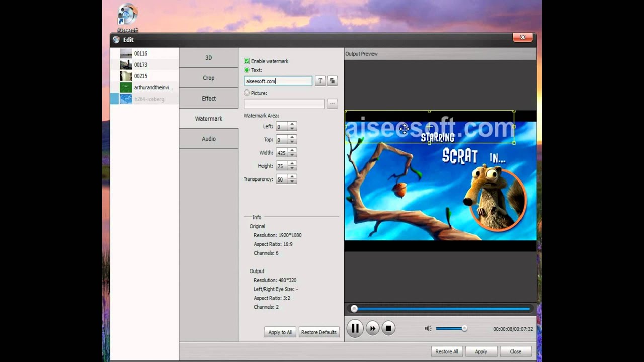644x362 pixels.
Task: Click the Aspect Ratio: 16:9 text
Action: coord(273,244)
